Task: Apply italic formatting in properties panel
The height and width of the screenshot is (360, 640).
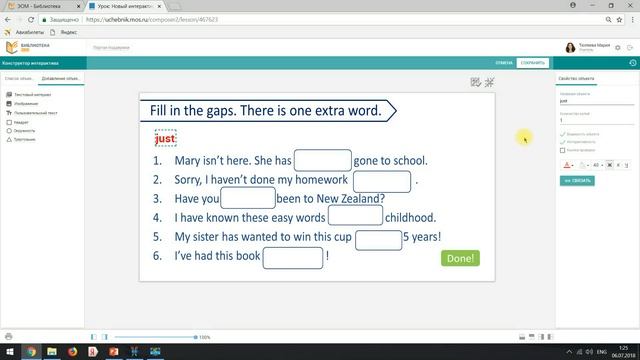Action: pyautogui.click(x=618, y=165)
